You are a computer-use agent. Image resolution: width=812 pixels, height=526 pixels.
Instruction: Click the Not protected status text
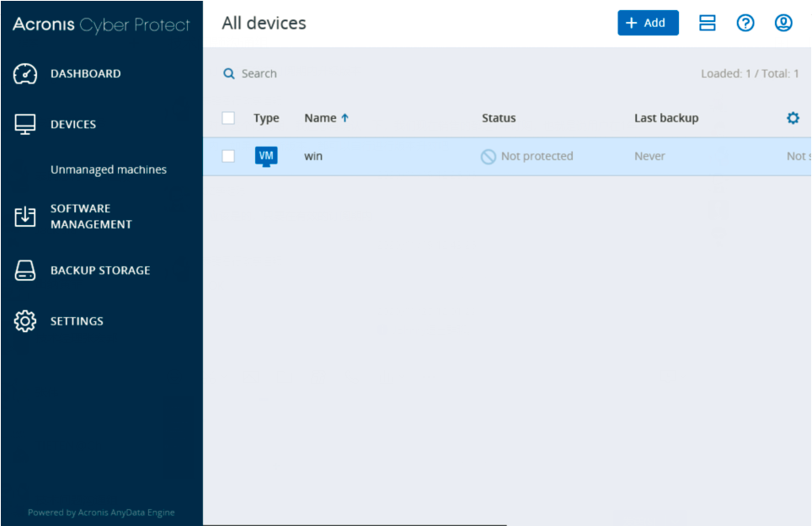(537, 157)
